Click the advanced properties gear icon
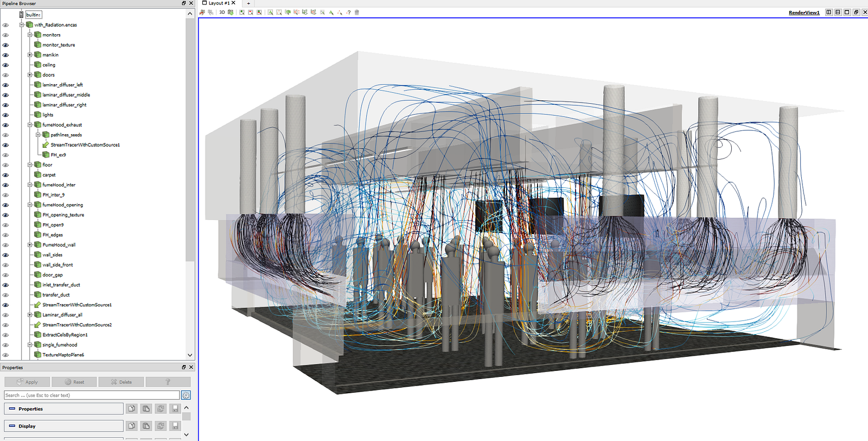This screenshot has width=868, height=441. (x=186, y=395)
